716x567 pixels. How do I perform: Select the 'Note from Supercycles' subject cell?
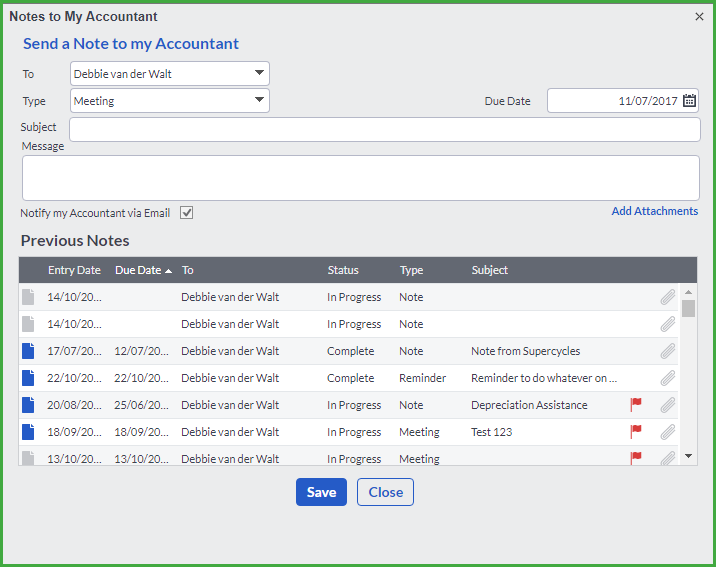tap(526, 351)
